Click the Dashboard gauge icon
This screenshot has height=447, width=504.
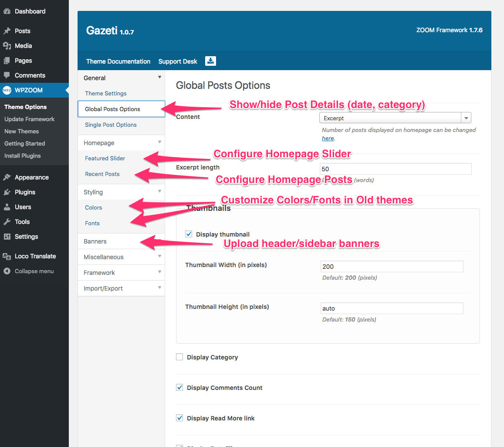click(x=7, y=11)
